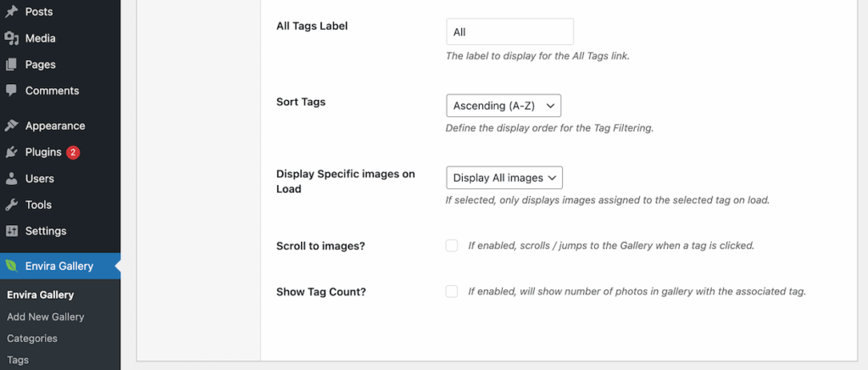Click the Plugins update badge showing 2

tap(73, 152)
